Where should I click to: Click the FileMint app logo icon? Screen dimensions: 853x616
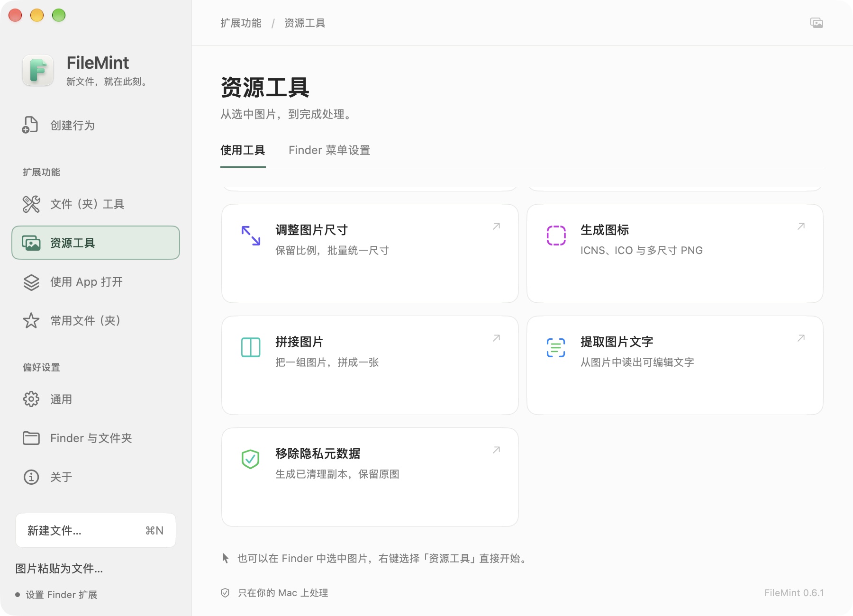pos(38,70)
